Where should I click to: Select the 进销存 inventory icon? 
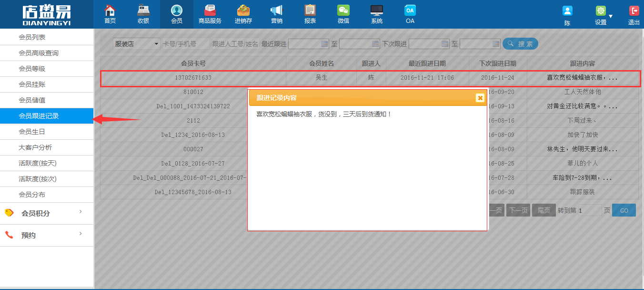point(243,14)
